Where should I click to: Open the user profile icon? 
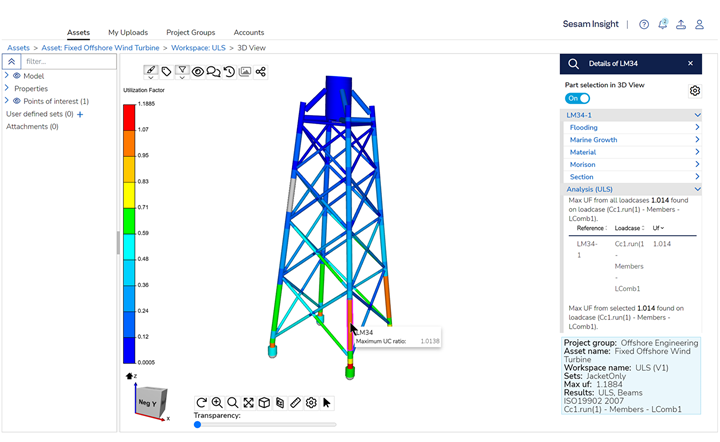tap(699, 24)
